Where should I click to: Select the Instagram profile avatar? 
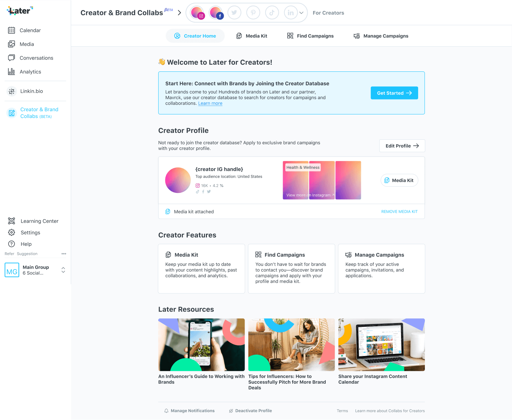coord(198,13)
